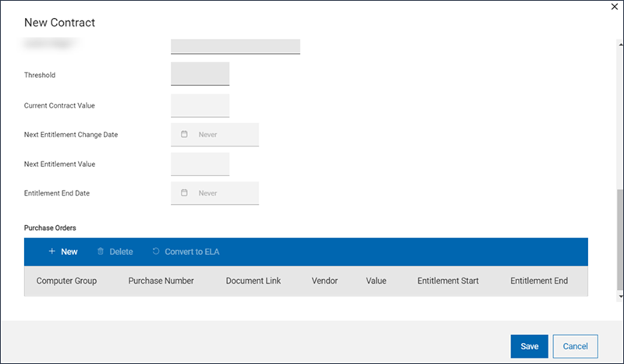
Task: Close the New Contract dialog
Action: click(611, 7)
